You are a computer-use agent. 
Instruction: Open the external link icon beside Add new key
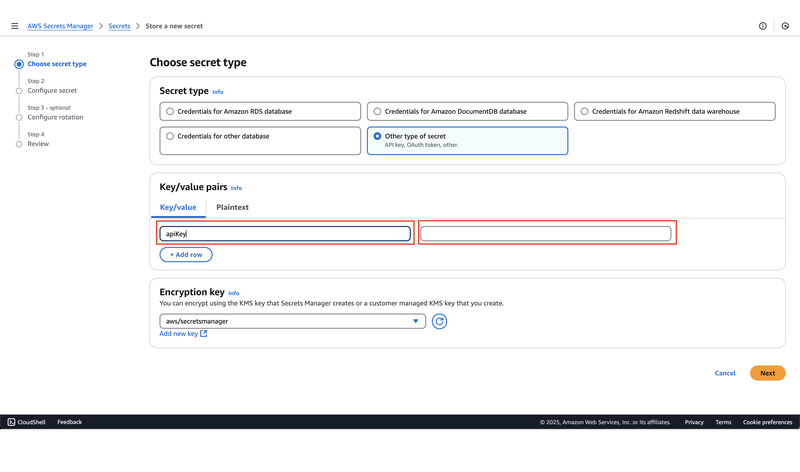pos(204,334)
